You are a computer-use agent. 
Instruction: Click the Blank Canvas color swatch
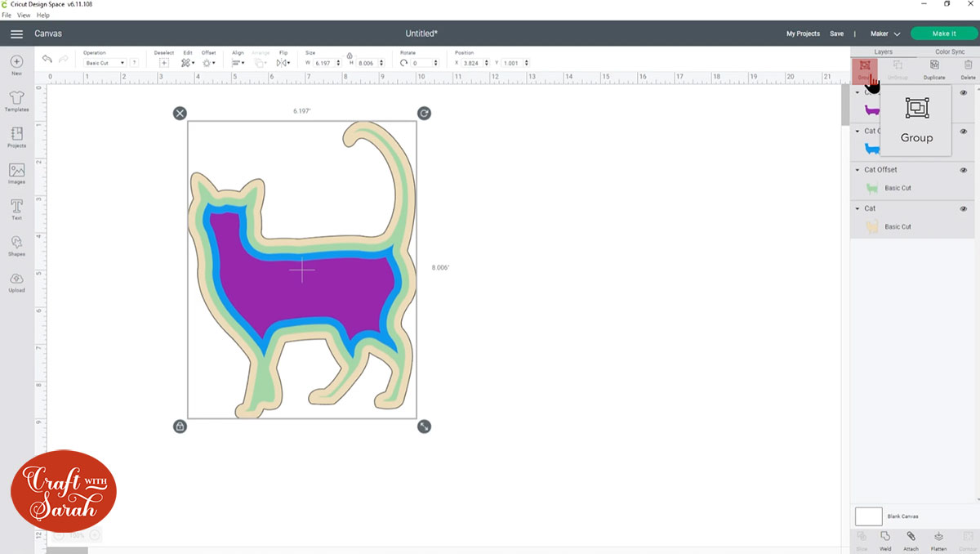(868, 516)
